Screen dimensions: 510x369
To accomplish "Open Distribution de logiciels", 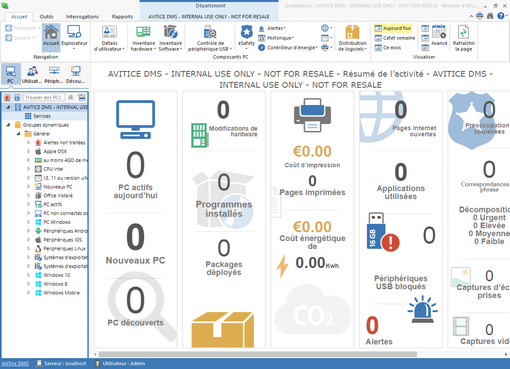I will 352,38.
